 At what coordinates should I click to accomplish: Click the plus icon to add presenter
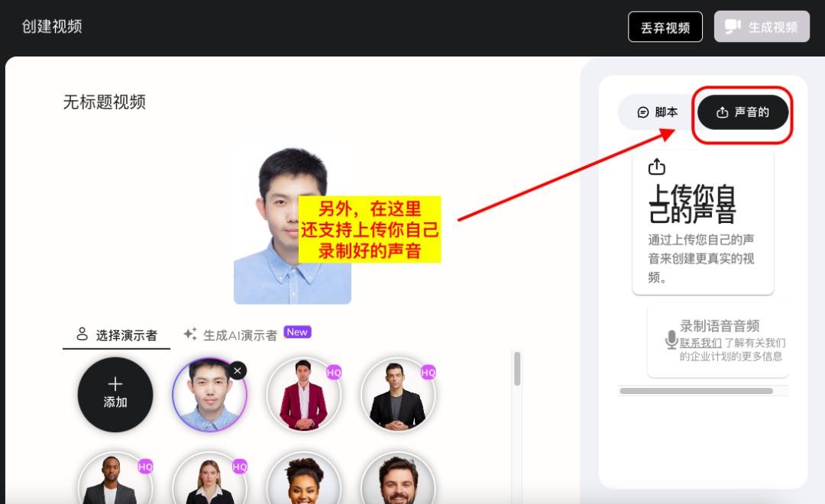tap(115, 384)
